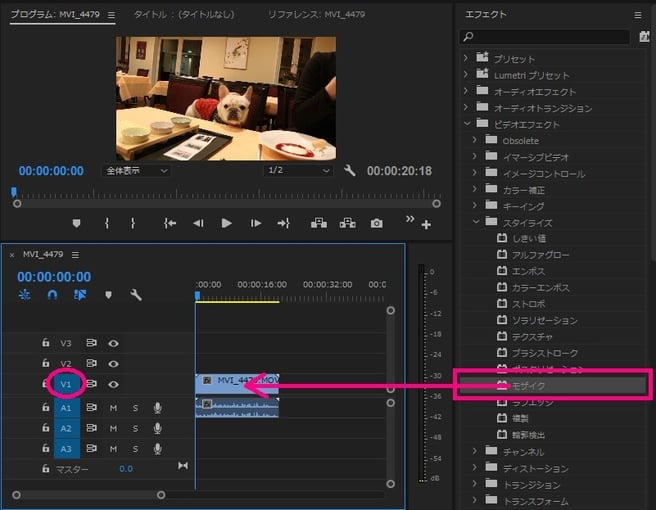
Task: Toggle the lock on track V3
Action: [x=46, y=343]
